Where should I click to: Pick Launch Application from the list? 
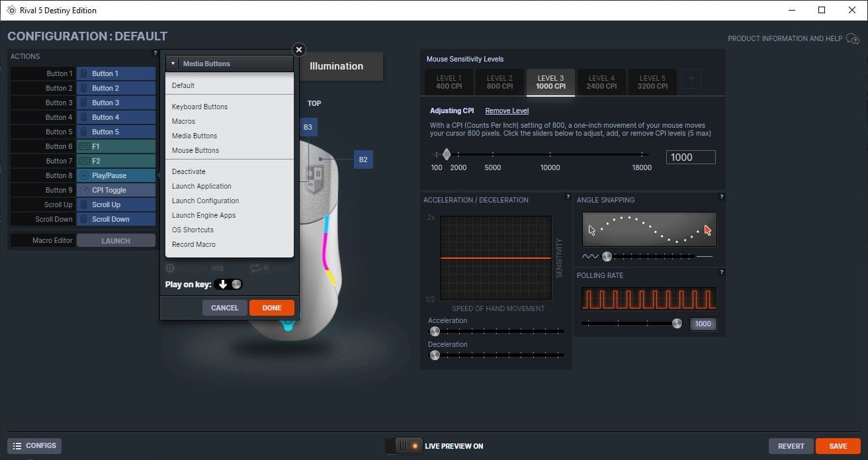point(230,186)
